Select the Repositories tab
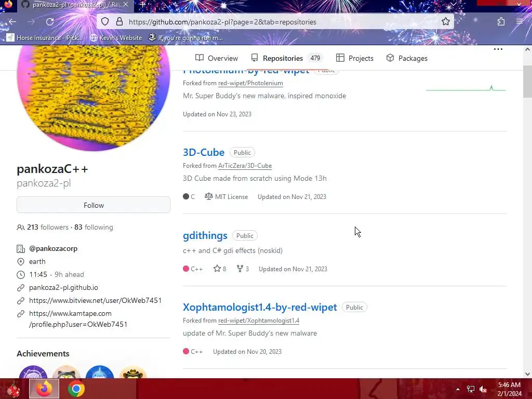 tap(286, 58)
